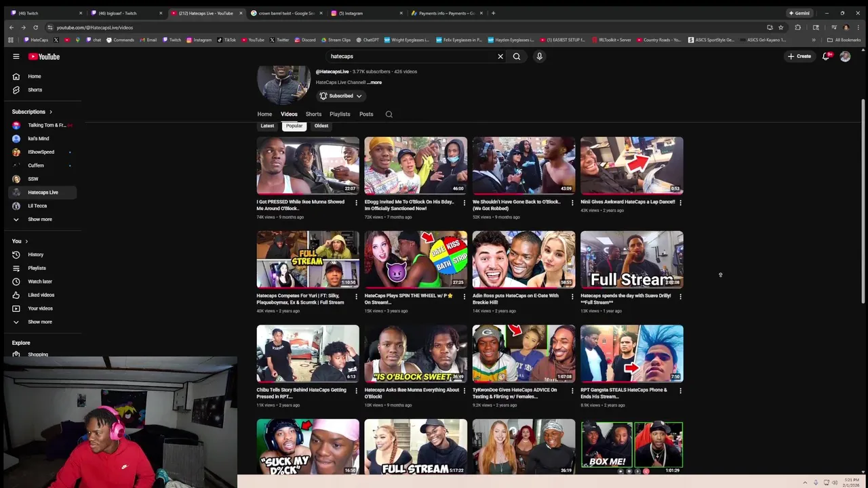The image size is (868, 488).
Task: Open a new browser tab
Action: [x=493, y=13]
